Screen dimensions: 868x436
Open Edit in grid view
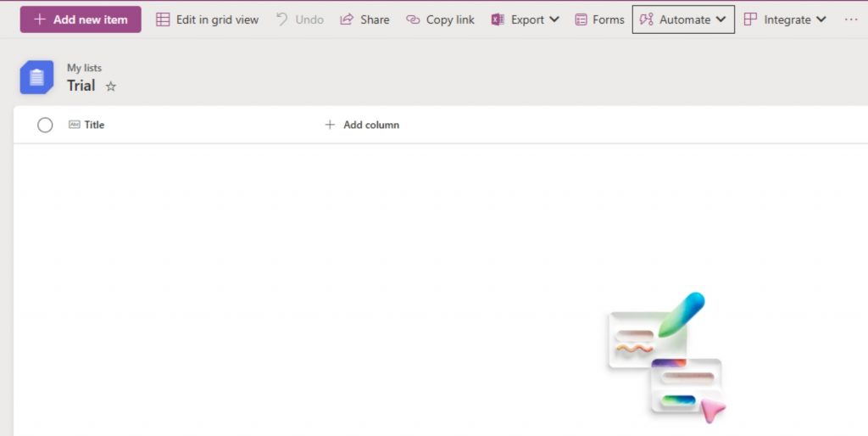207,20
